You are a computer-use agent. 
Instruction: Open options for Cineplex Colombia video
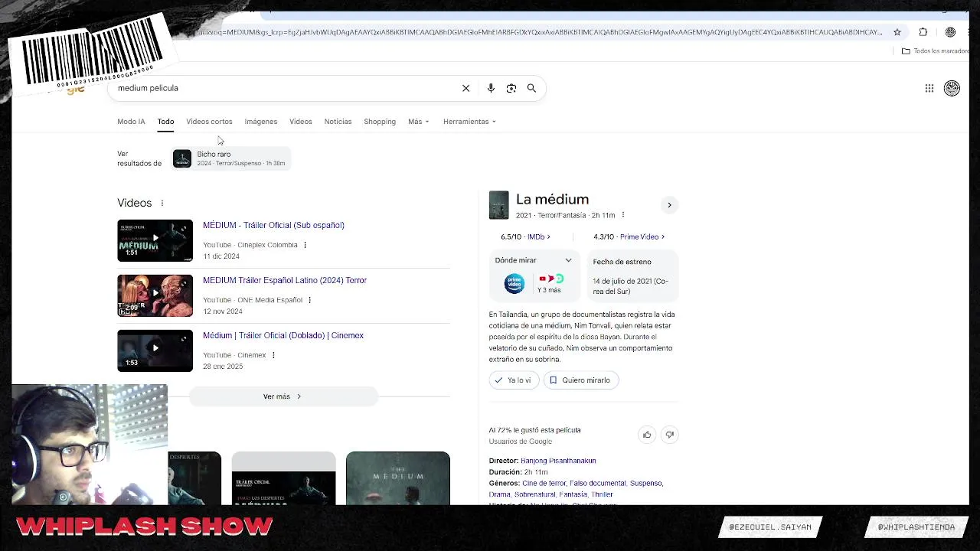coord(305,245)
